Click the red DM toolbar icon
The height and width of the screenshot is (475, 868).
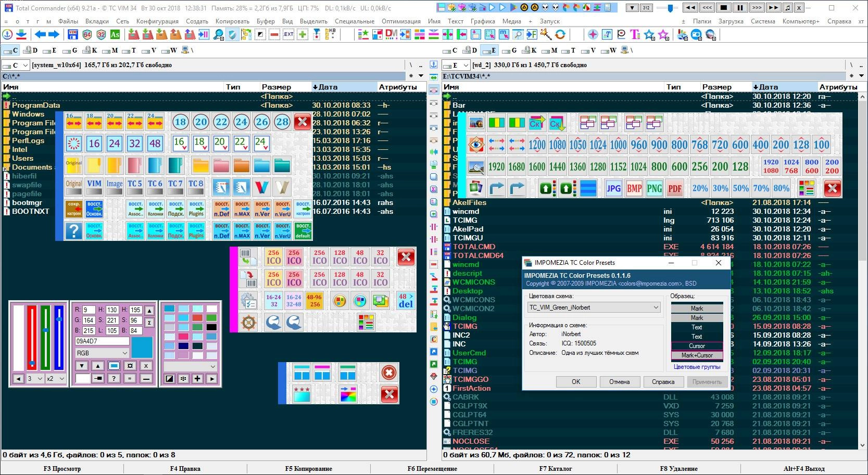(391, 35)
